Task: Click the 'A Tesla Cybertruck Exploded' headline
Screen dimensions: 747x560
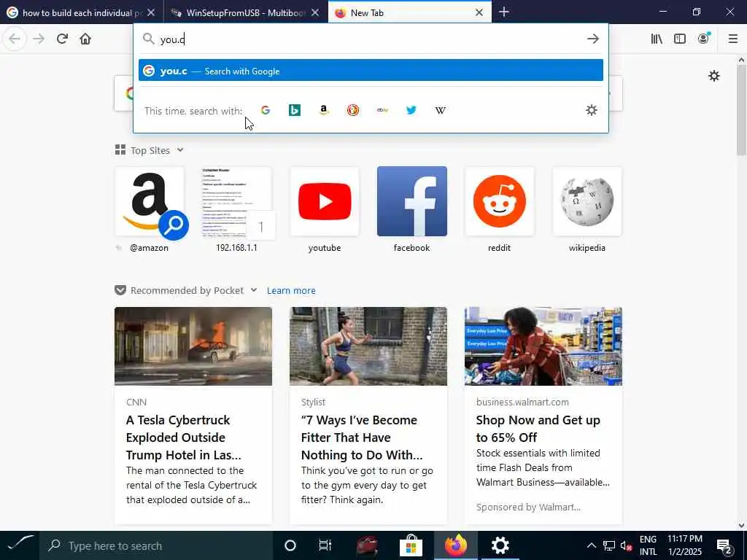Action: pos(184,437)
